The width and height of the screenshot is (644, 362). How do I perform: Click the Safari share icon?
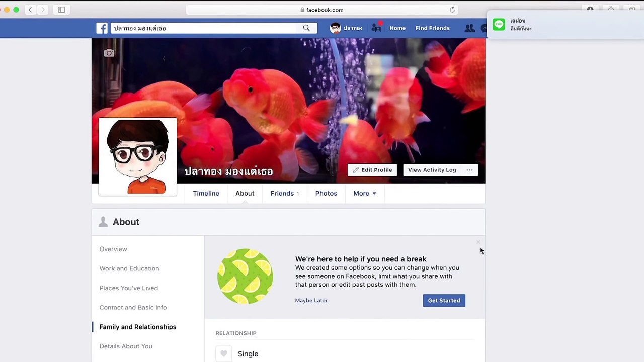click(x=611, y=10)
